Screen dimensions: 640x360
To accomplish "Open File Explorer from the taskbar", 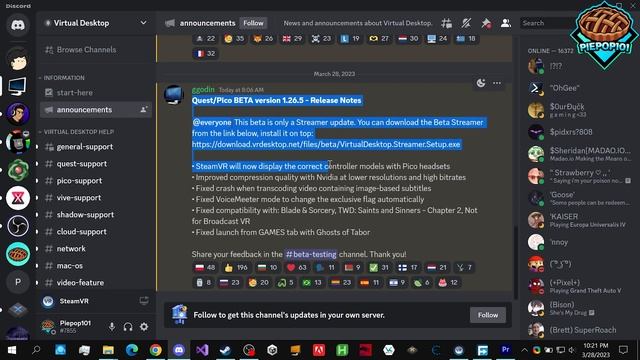I will [x=108, y=350].
